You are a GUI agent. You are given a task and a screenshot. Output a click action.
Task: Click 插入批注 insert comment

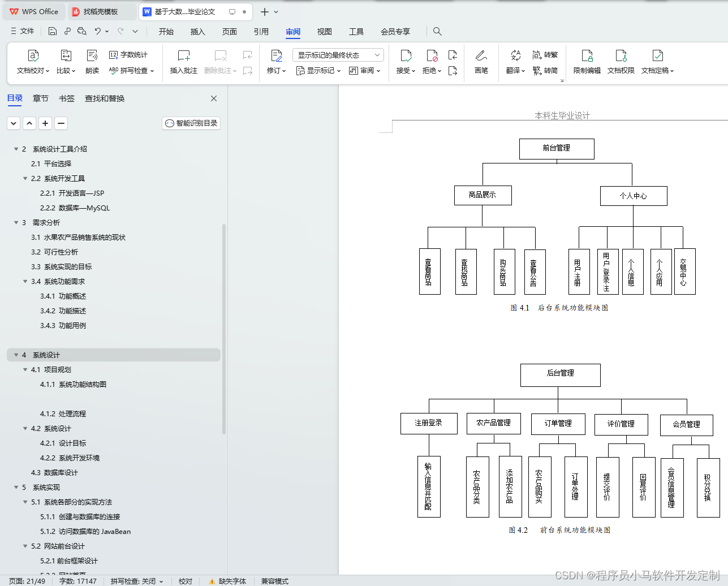click(x=184, y=62)
